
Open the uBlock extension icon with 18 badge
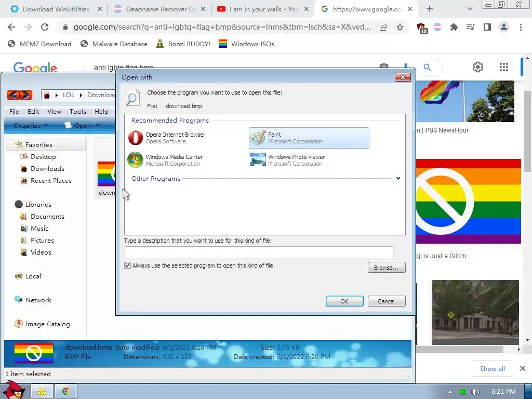point(421,28)
